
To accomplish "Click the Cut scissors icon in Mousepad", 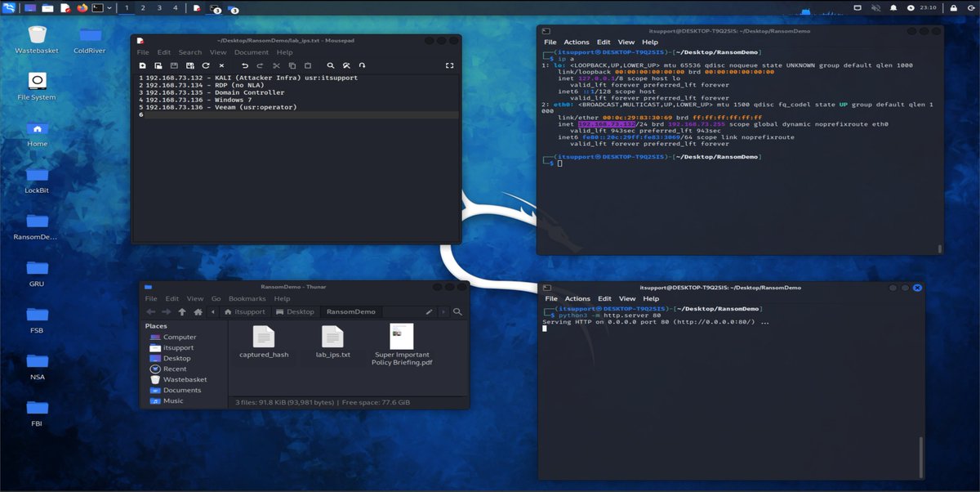I will click(x=276, y=65).
